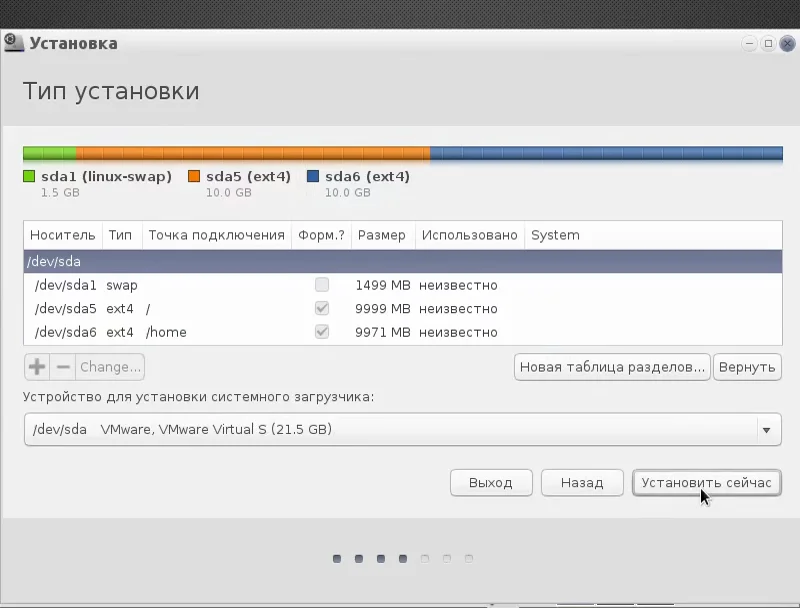Toggle format checkbox for /dev/sda1 swap
This screenshot has height=608, width=800.
point(322,285)
